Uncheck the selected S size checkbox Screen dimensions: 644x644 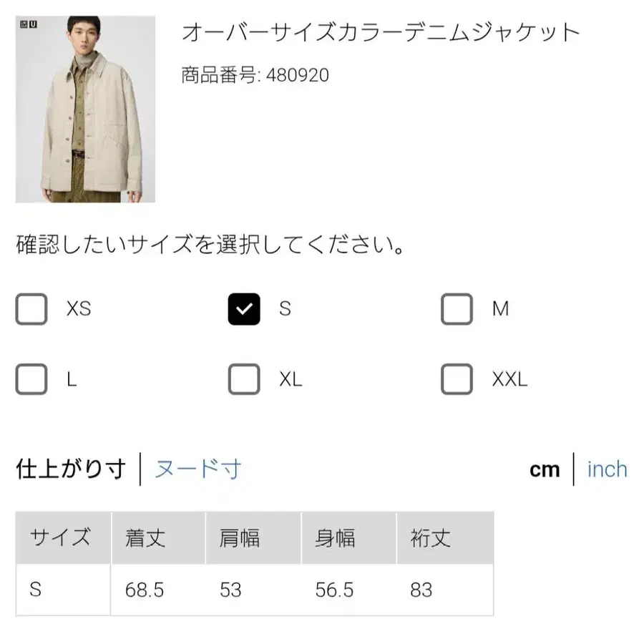(244, 309)
